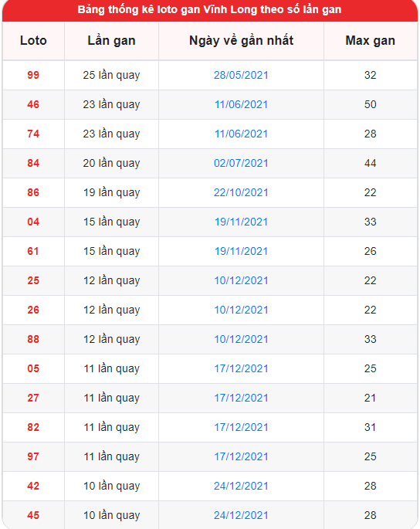Open date link in loto 45 row
The image size is (420, 529).
(x=241, y=515)
